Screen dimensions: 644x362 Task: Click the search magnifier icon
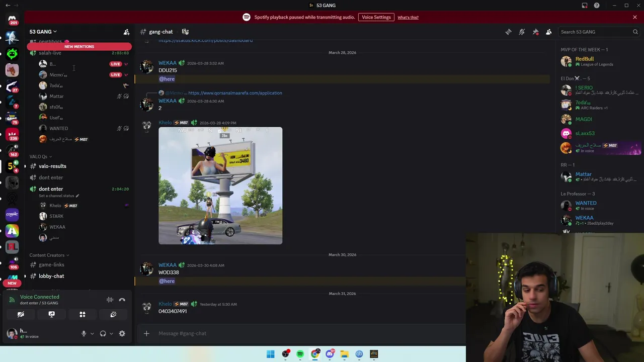pos(635,32)
